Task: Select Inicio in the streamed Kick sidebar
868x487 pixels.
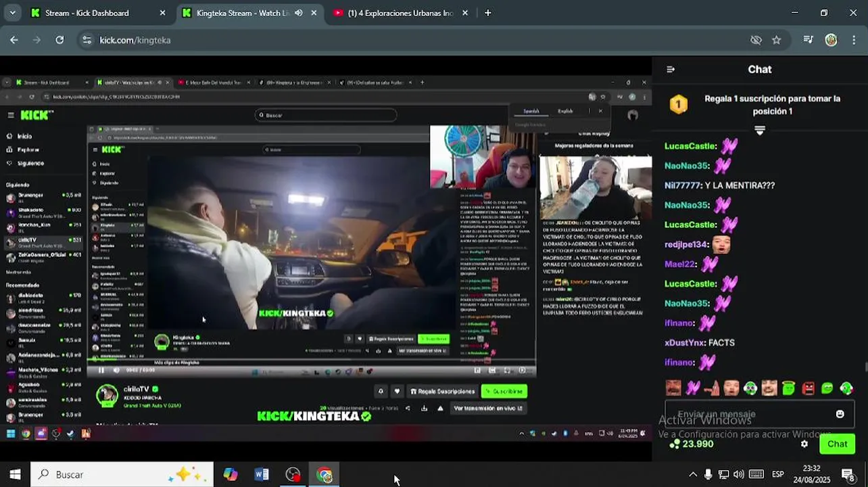Action: tap(20, 136)
